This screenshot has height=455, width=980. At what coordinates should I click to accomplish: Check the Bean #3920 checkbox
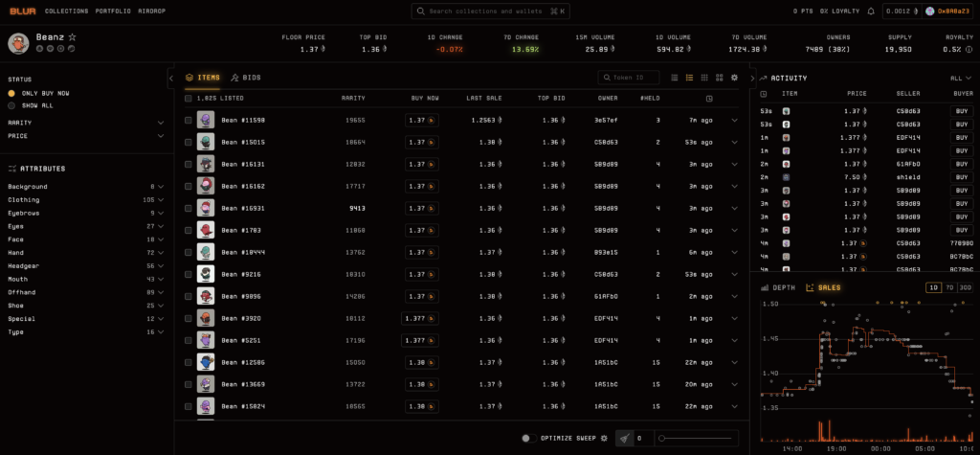point(189,319)
